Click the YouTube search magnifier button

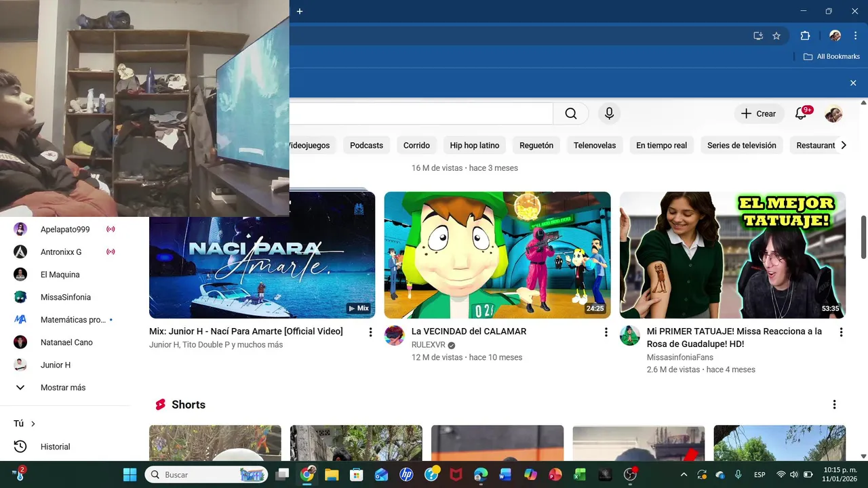[x=571, y=114]
